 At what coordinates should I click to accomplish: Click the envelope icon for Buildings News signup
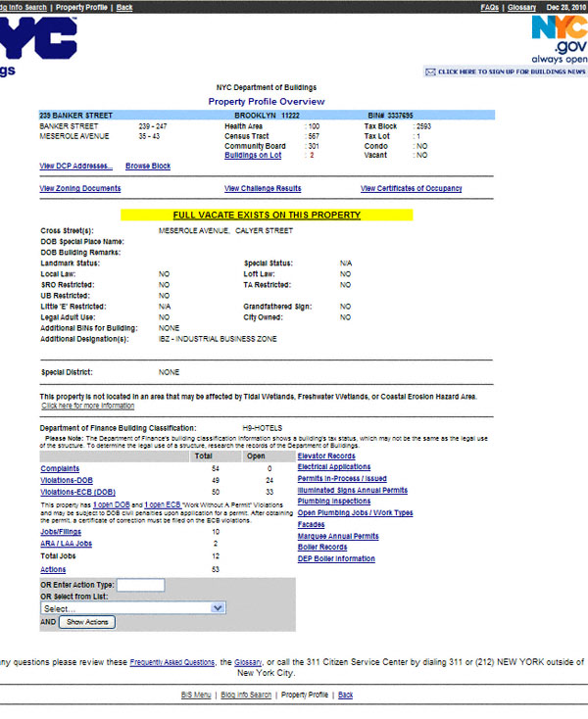[x=430, y=72]
